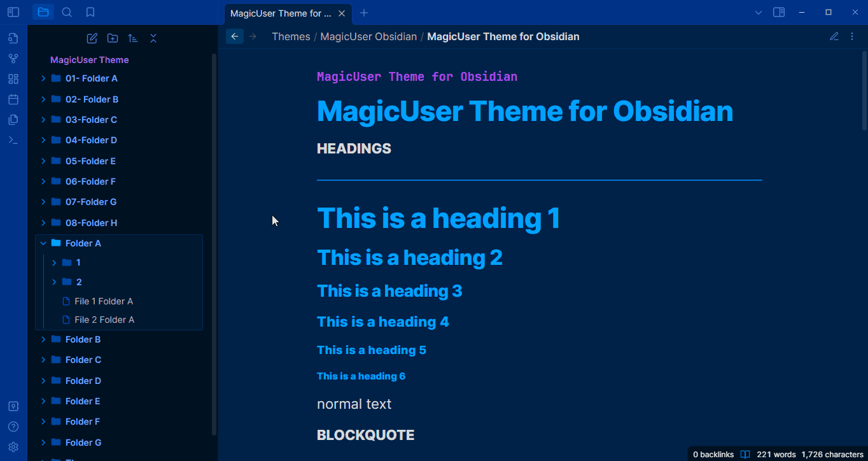Change the file explorer sort order

(133, 38)
